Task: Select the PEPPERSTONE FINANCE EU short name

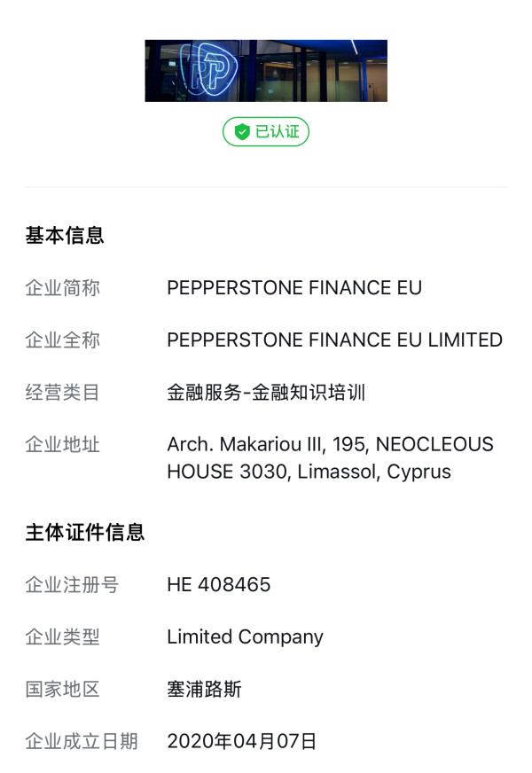Action: [294, 288]
